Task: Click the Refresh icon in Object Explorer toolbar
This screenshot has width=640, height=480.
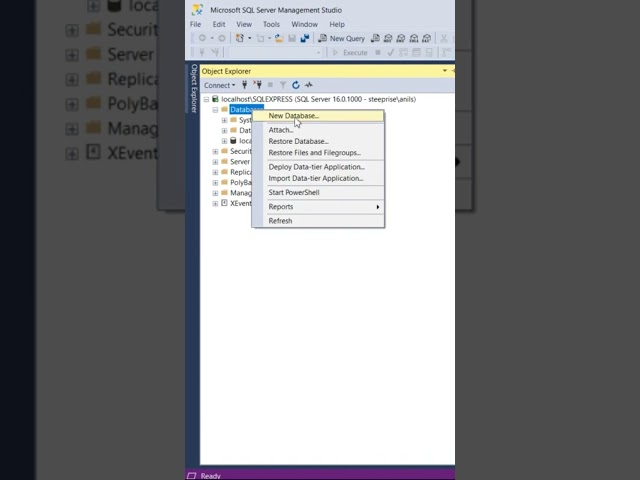Action: point(296,85)
